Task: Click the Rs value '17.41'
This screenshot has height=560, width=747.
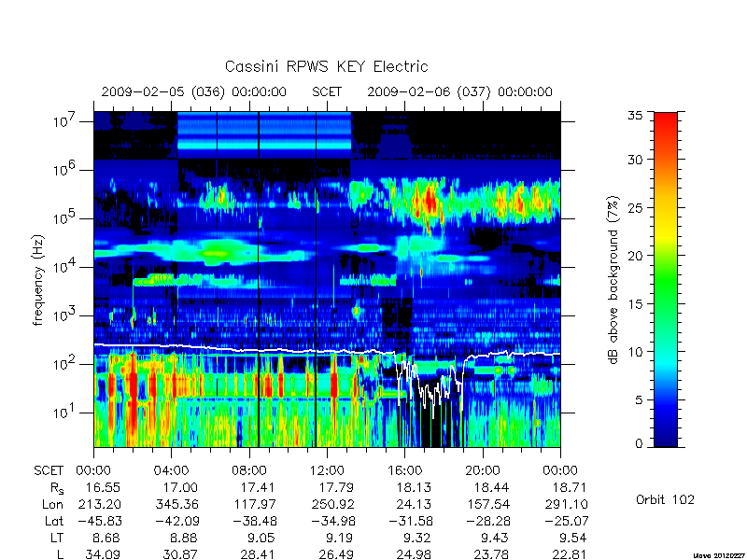Action: (x=258, y=487)
